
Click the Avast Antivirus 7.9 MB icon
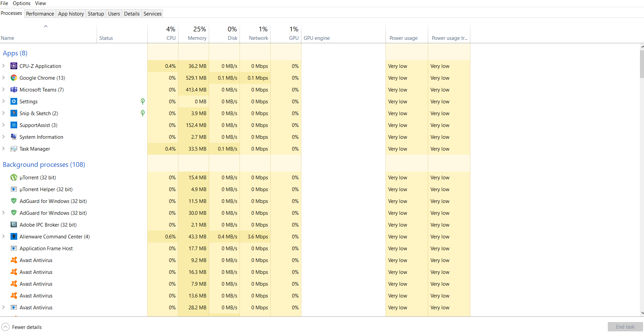coord(14,284)
